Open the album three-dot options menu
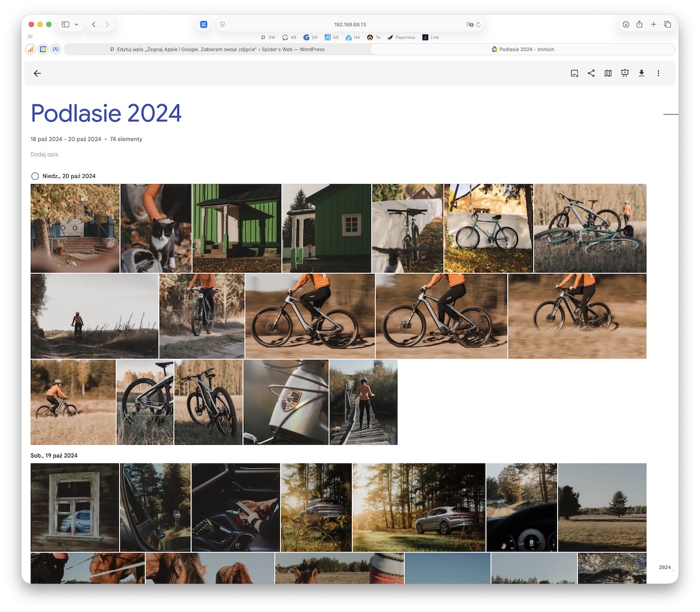The height and width of the screenshot is (612, 700). pyautogui.click(x=658, y=73)
